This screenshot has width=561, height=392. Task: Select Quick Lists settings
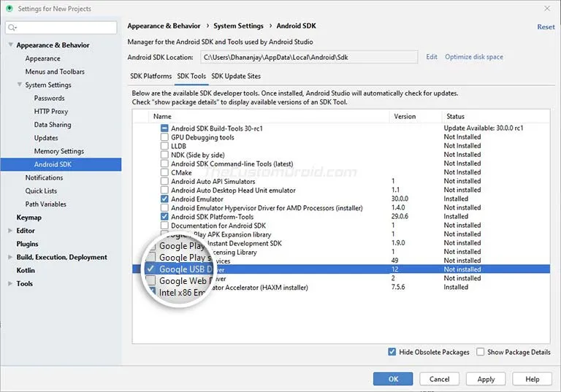tap(41, 191)
